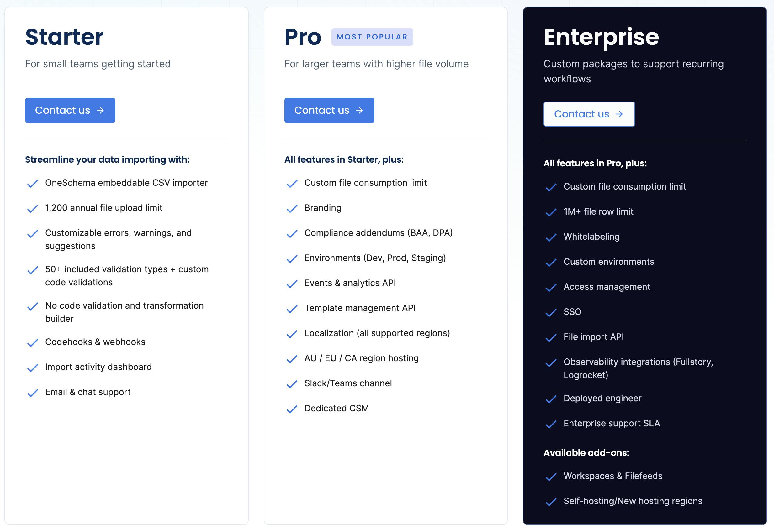Click the Import activity dashboard feature
Image resolution: width=774 pixels, height=532 pixels.
click(98, 367)
